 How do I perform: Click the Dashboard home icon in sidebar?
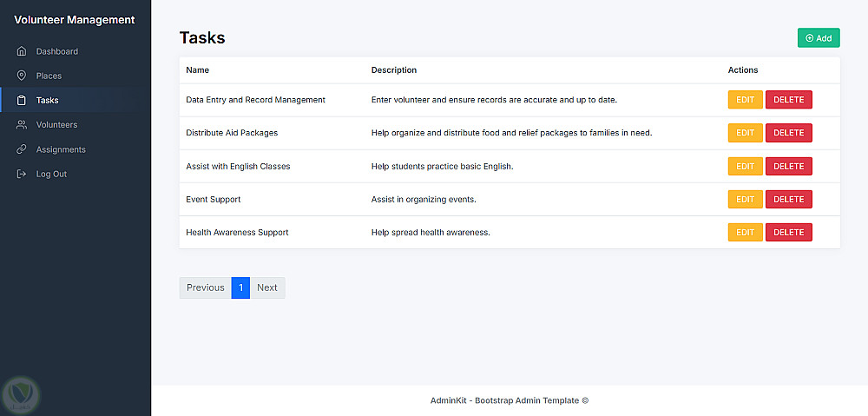(x=22, y=51)
